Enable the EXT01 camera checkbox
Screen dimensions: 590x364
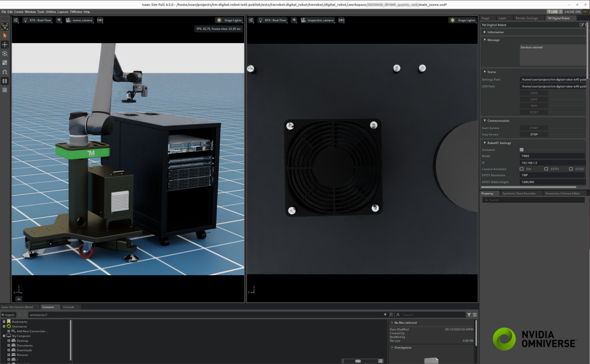tap(546, 169)
